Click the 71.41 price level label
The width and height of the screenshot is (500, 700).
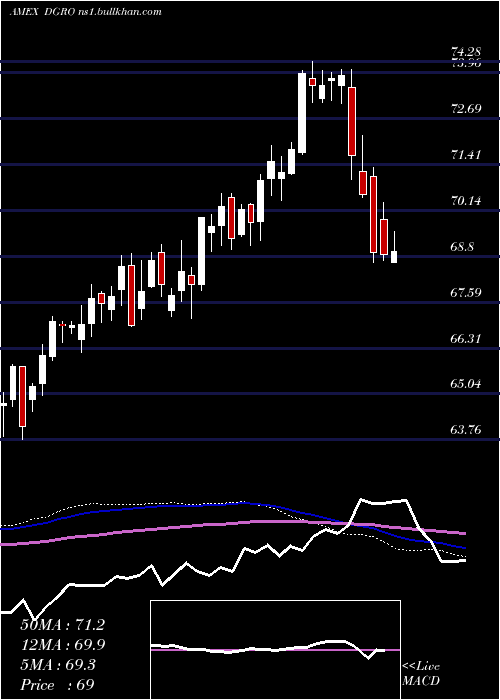click(x=466, y=155)
